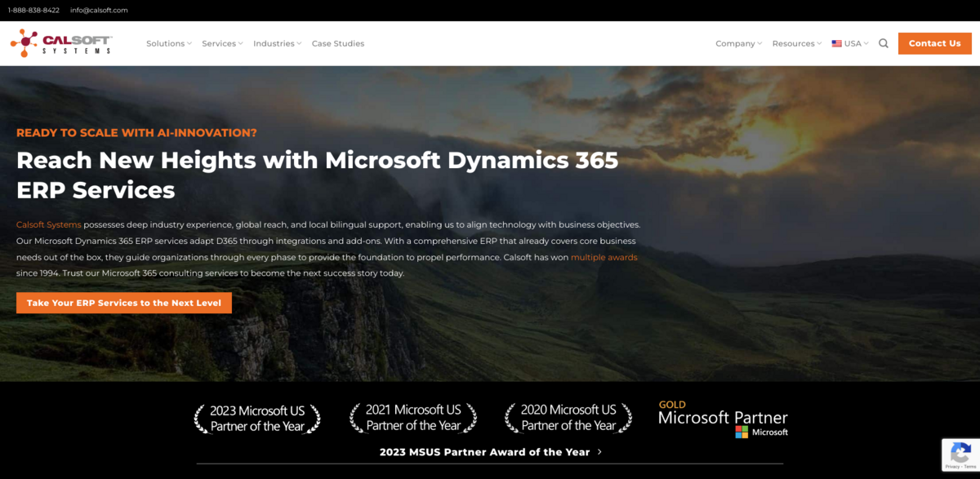Click the Gold Microsoft Partner logo

pyautogui.click(x=723, y=419)
